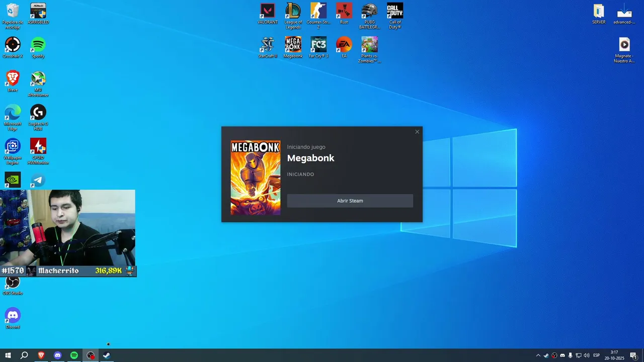
Task: Click the Abrir Steam button
Action: tap(350, 201)
